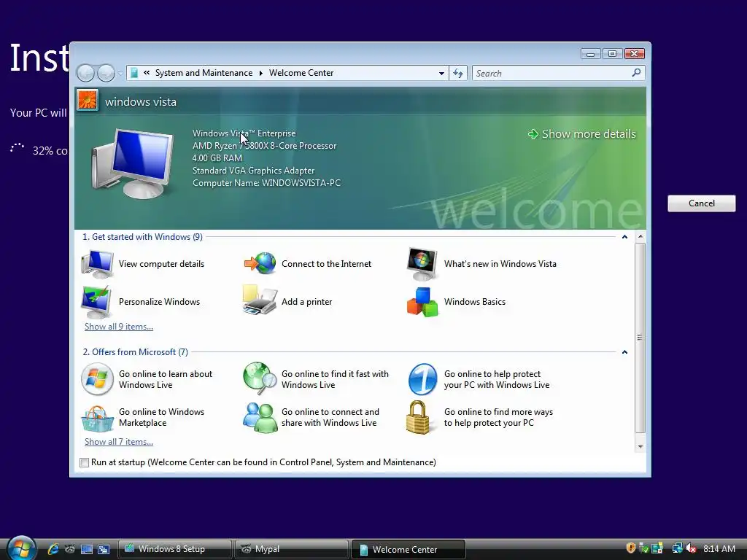Click the vertical scrollbar thumb
747x560 pixels.
click(x=640, y=338)
